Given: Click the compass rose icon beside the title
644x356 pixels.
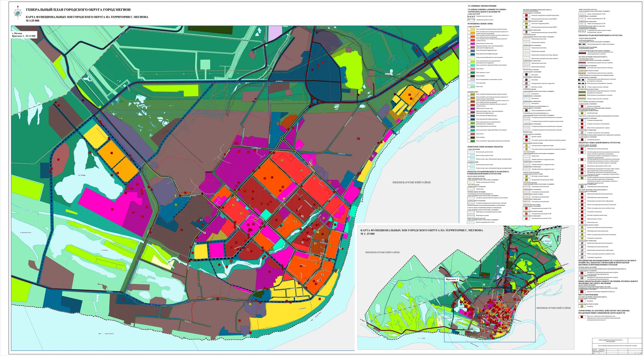Looking at the screenshot, I should click(x=18, y=13).
